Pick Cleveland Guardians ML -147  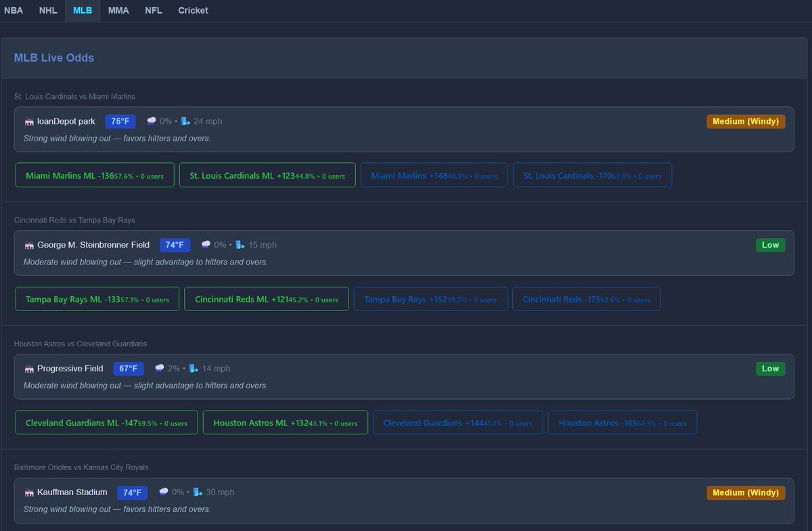click(x=107, y=423)
